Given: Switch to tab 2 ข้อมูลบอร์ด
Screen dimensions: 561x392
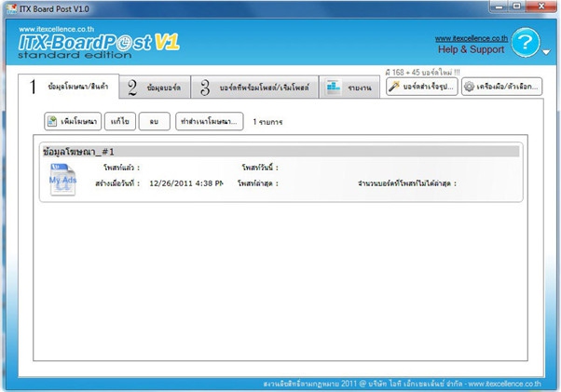Looking at the screenshot, I should coord(155,87).
